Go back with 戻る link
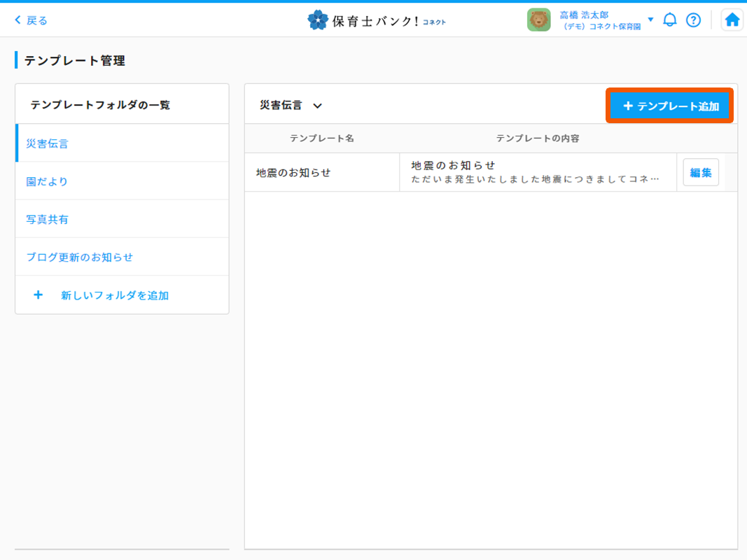The height and width of the screenshot is (560, 747). (x=37, y=20)
